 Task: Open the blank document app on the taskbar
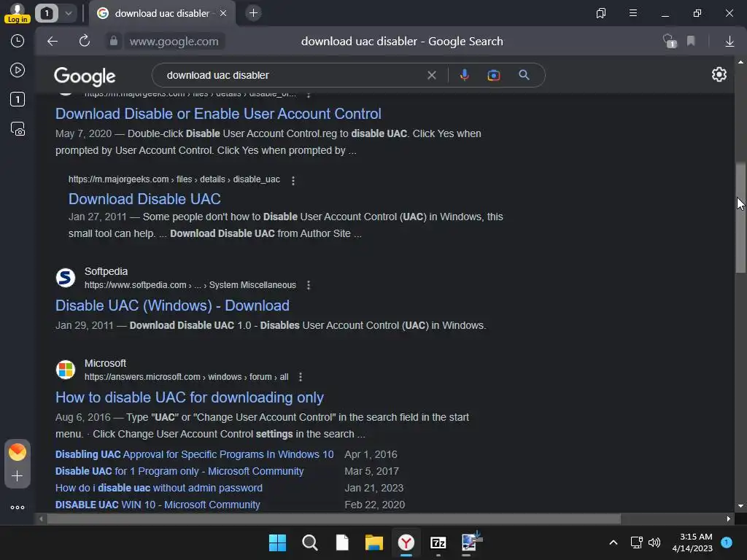coord(342,542)
